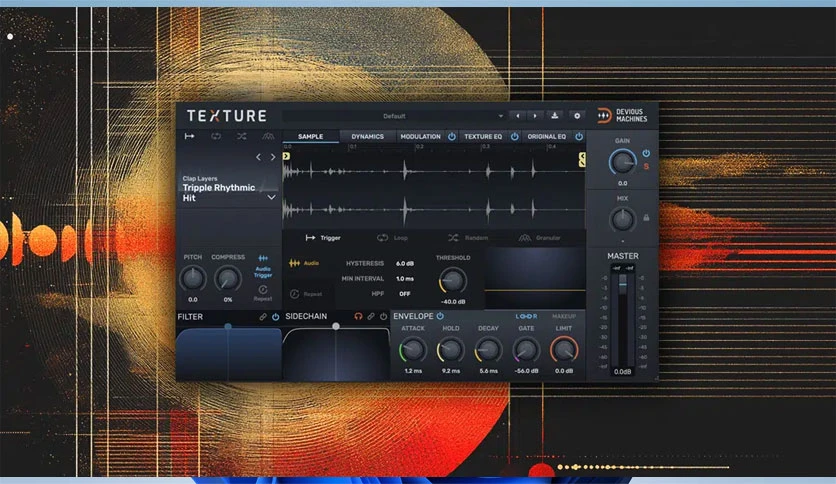Click the Attack knob
Viewport: 836px width, 484px height.
pos(413,350)
